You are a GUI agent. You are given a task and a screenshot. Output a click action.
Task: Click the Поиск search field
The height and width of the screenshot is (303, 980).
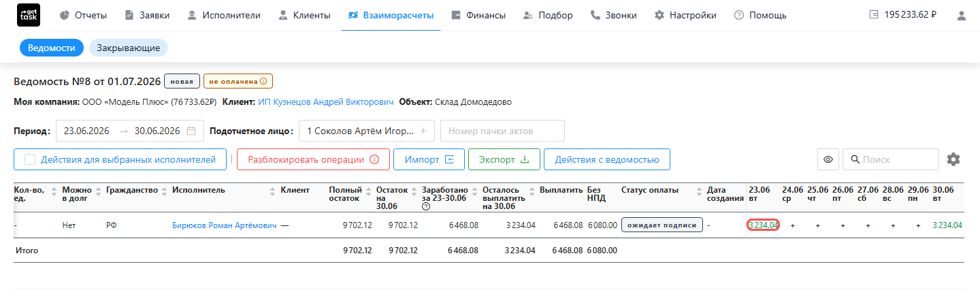[891, 159]
